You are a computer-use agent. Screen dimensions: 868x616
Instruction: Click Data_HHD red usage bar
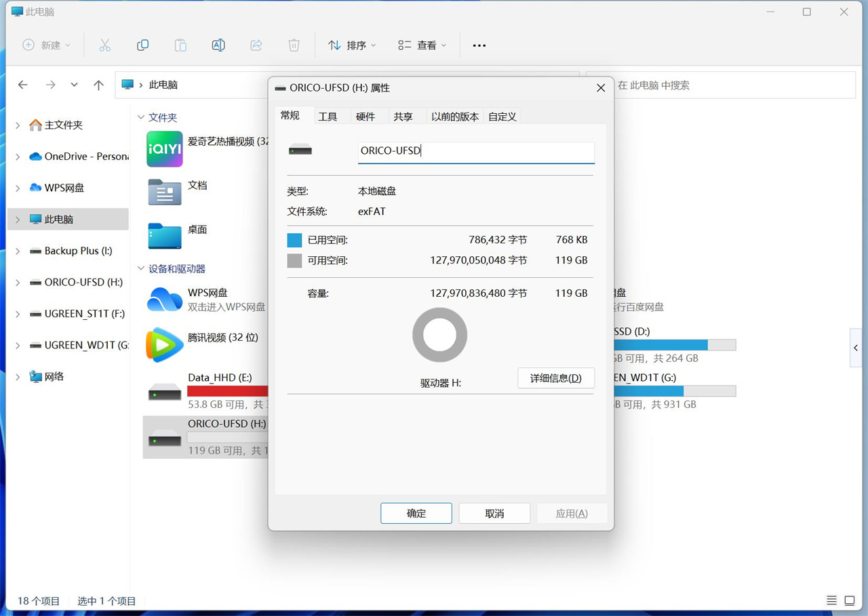tap(227, 391)
